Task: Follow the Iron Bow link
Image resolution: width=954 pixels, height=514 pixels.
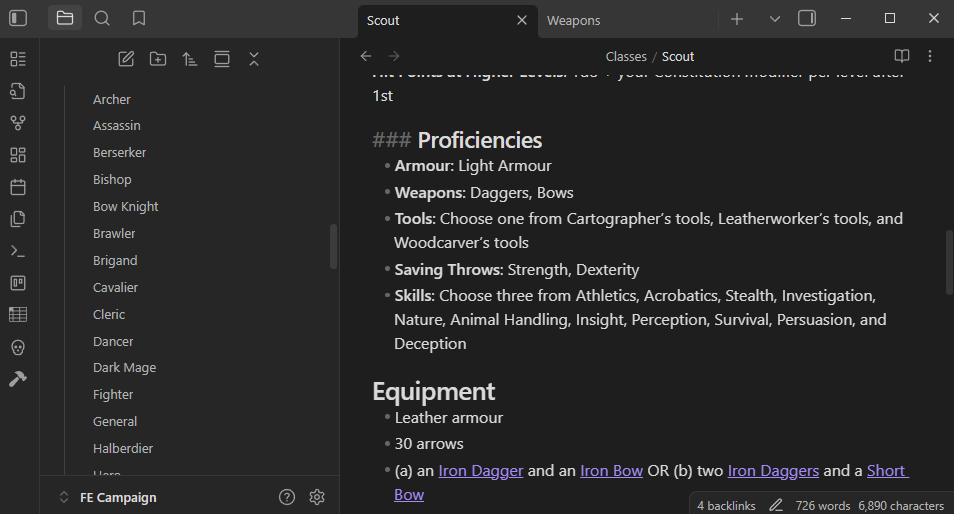Action: pyautogui.click(x=610, y=470)
